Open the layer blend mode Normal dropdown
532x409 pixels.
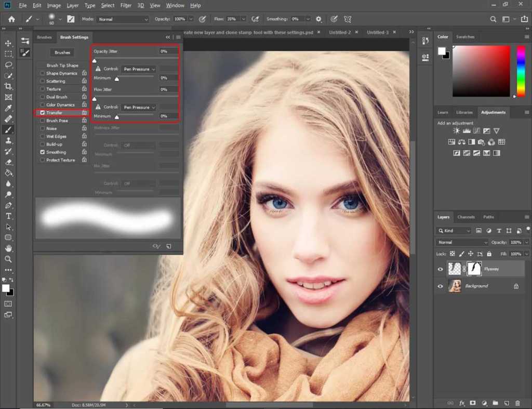[x=462, y=242]
